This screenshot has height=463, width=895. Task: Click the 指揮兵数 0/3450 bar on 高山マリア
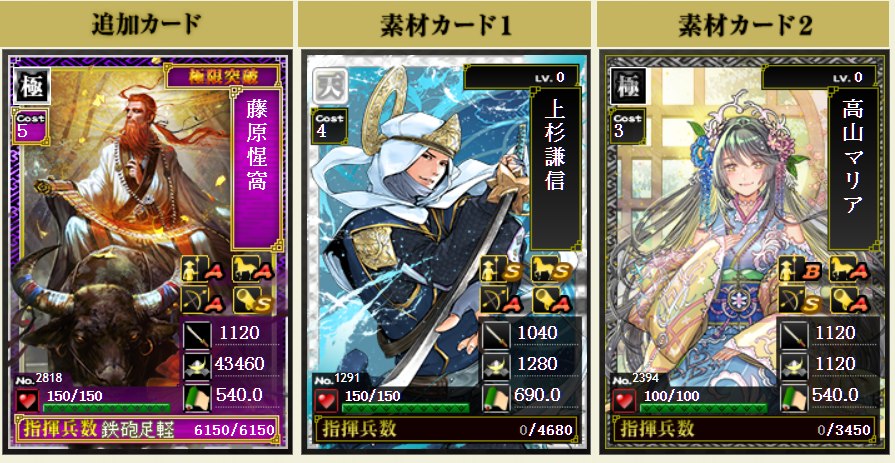[x=744, y=429]
